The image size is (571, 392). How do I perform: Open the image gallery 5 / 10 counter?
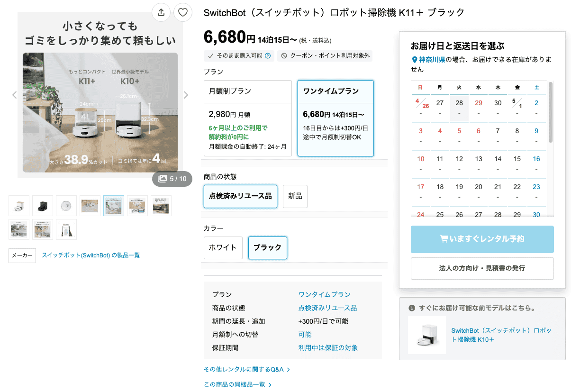pos(172,179)
